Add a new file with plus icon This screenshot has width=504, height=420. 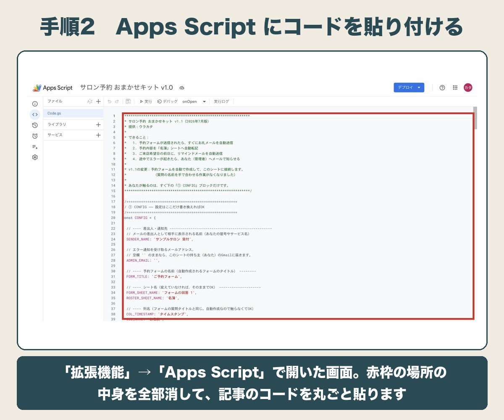(x=98, y=101)
